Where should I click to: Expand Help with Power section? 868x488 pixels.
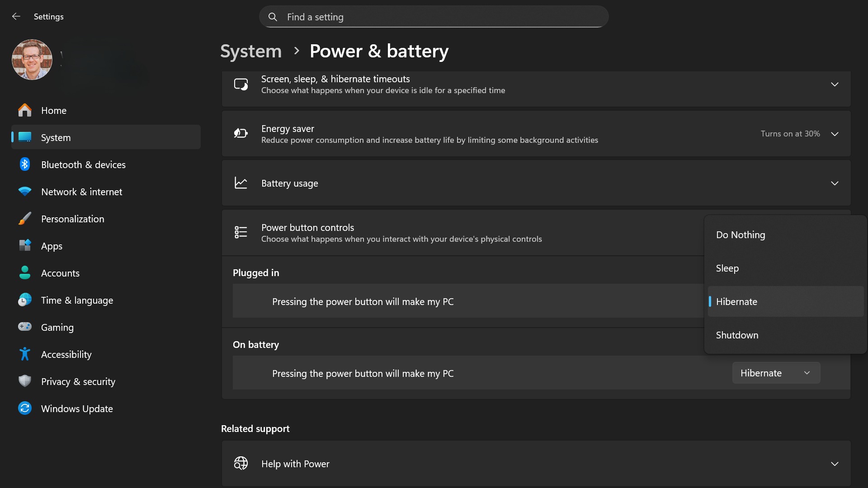coord(835,464)
